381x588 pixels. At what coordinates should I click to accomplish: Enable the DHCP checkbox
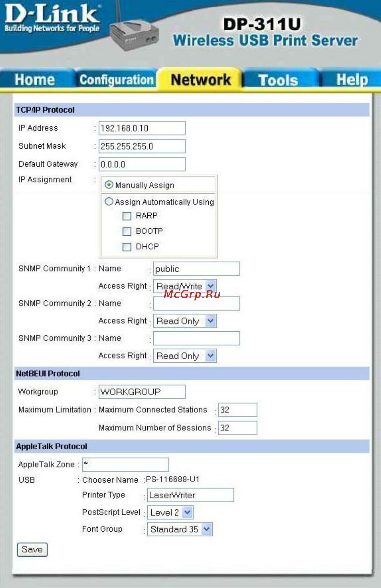click(127, 247)
